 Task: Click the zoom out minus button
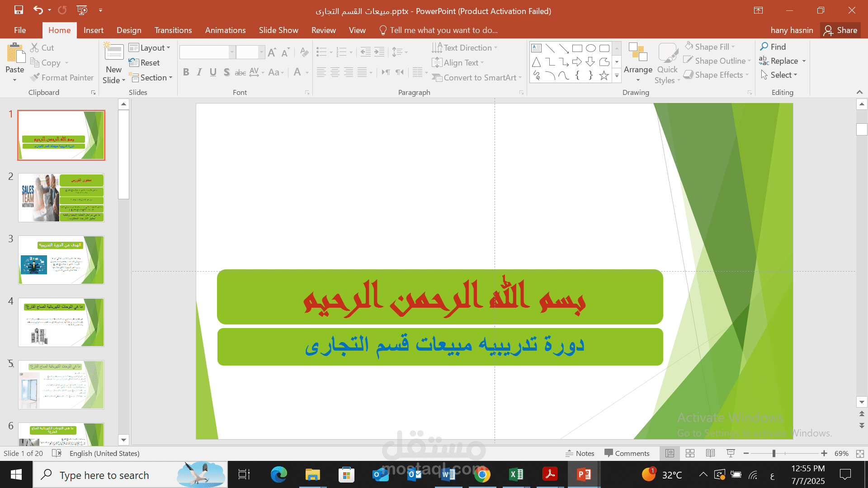coord(746,453)
